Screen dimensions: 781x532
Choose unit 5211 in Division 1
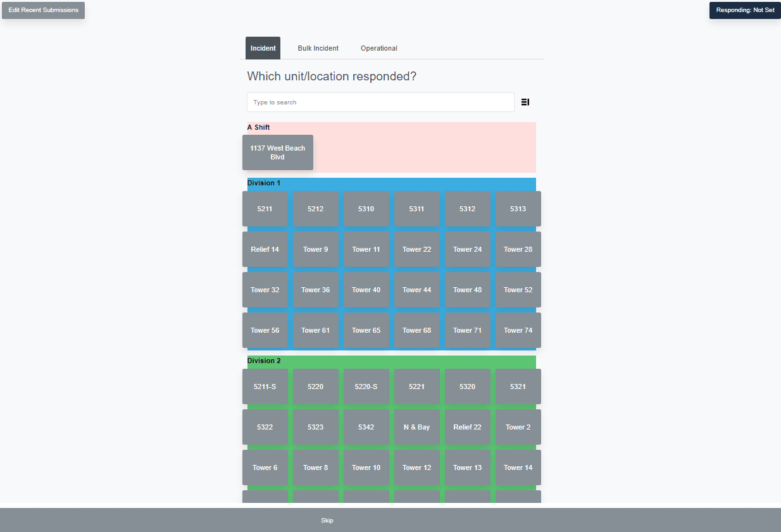click(x=265, y=209)
